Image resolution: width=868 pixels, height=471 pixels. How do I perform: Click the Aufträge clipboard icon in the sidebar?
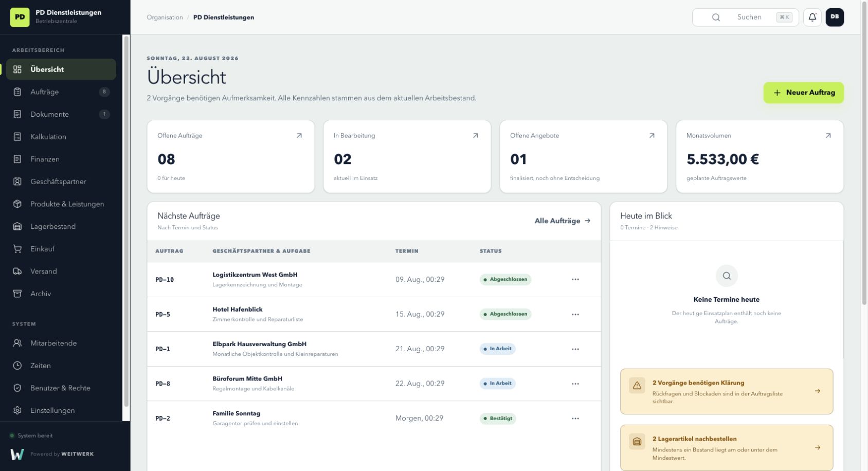(17, 92)
